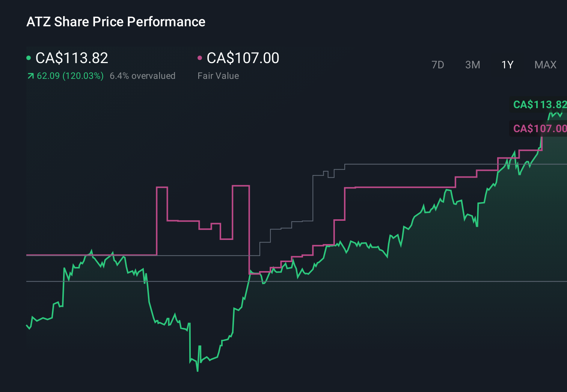Toggle share price series via CA$113.82 legend

[x=71, y=58]
